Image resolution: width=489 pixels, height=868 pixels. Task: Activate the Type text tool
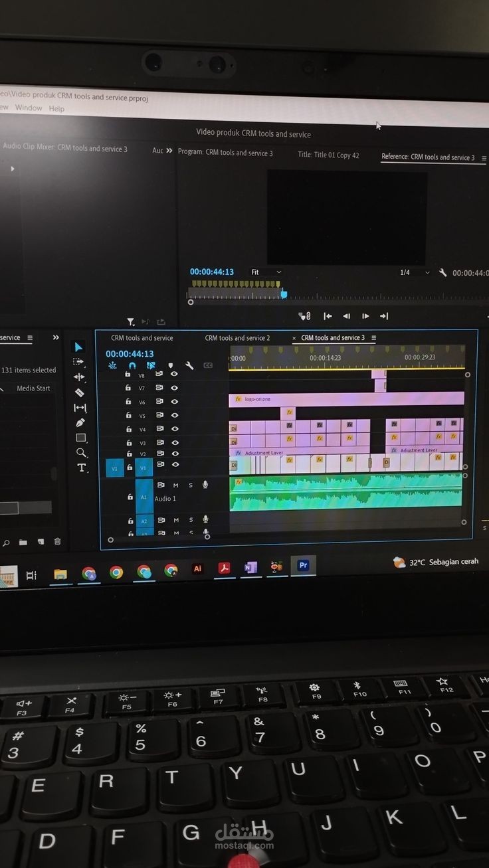[x=82, y=468]
